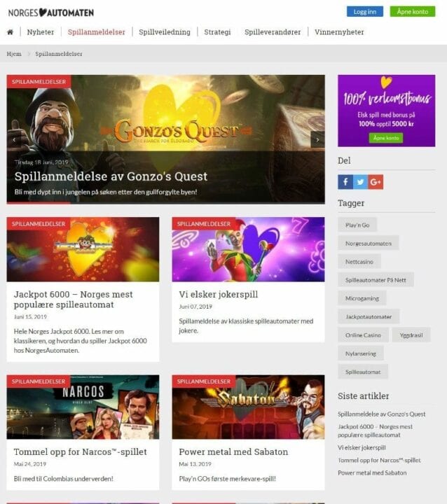This screenshot has height=504, width=447.
Task: Click the date Juni 07, 2019
Action: 195,307
